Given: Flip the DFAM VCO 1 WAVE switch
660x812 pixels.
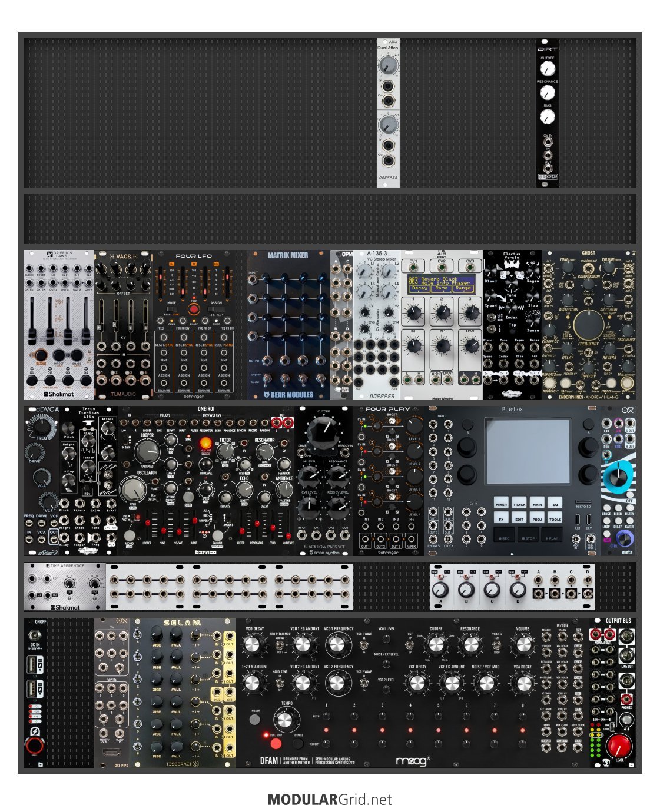Looking at the screenshot, I should [364, 646].
